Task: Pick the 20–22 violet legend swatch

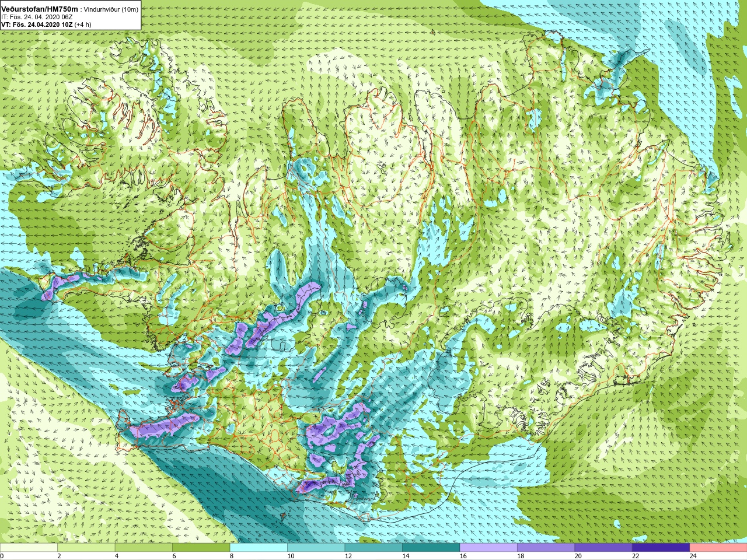Action: [x=603, y=548]
